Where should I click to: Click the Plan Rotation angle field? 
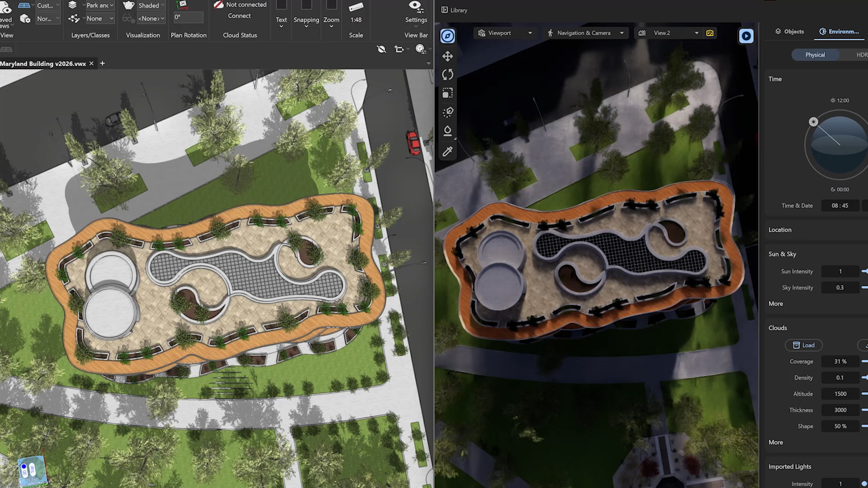[189, 17]
